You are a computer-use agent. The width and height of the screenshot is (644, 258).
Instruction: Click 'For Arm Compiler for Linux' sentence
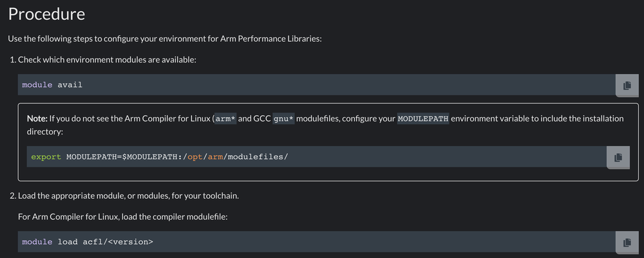pos(122,216)
